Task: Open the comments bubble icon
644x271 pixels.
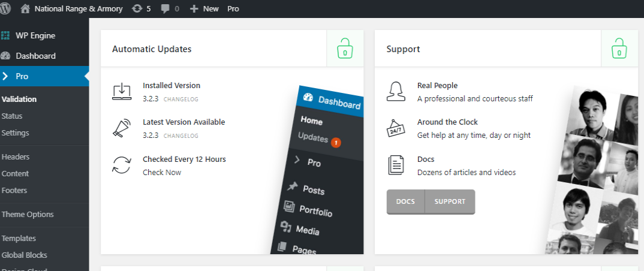Action: [x=165, y=8]
